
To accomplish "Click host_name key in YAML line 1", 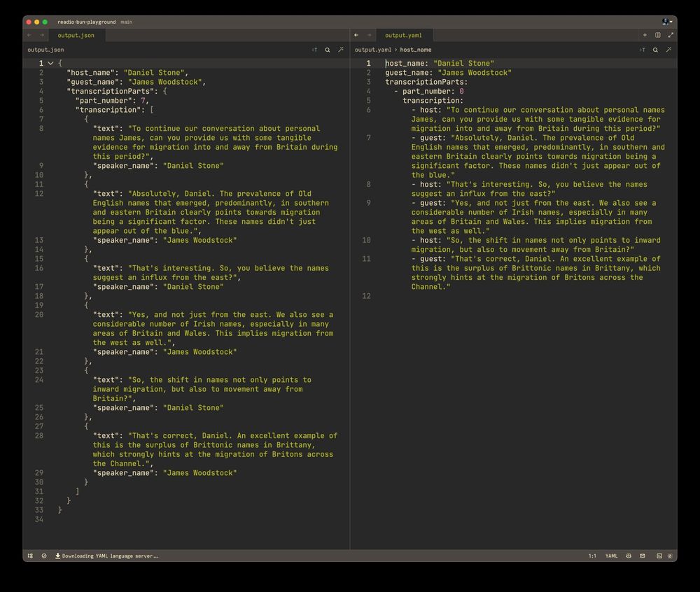I will click(405, 64).
